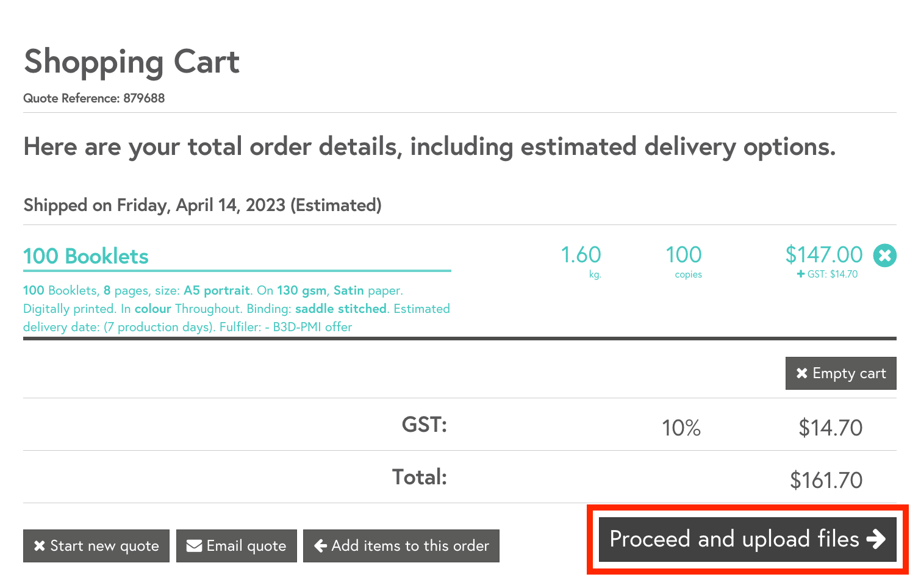
Task: Click the plus icon beside GST: $14.70
Action: (x=801, y=274)
